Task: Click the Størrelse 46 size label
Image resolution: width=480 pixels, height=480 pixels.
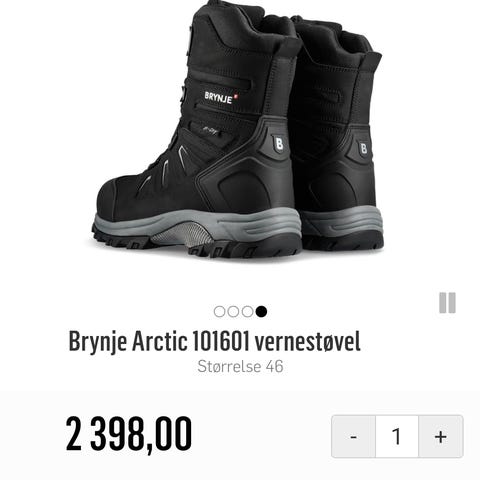Action: coord(240,366)
